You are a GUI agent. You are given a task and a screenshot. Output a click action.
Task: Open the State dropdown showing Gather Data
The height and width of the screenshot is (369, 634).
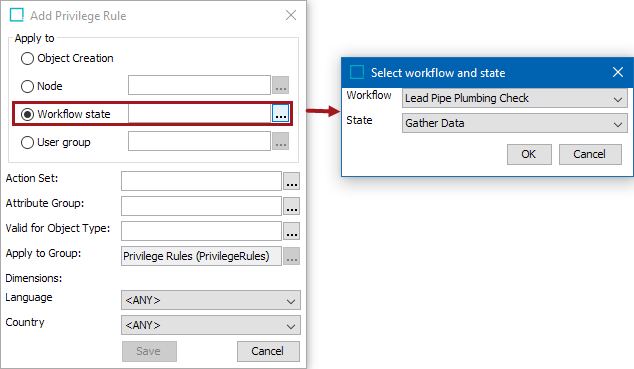click(515, 123)
